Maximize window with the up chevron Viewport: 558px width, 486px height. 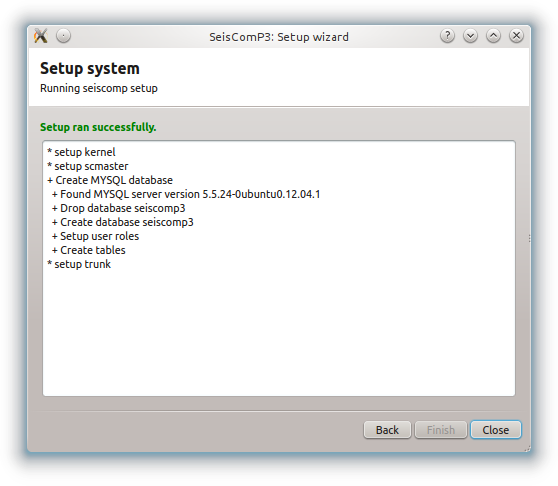[x=494, y=36]
